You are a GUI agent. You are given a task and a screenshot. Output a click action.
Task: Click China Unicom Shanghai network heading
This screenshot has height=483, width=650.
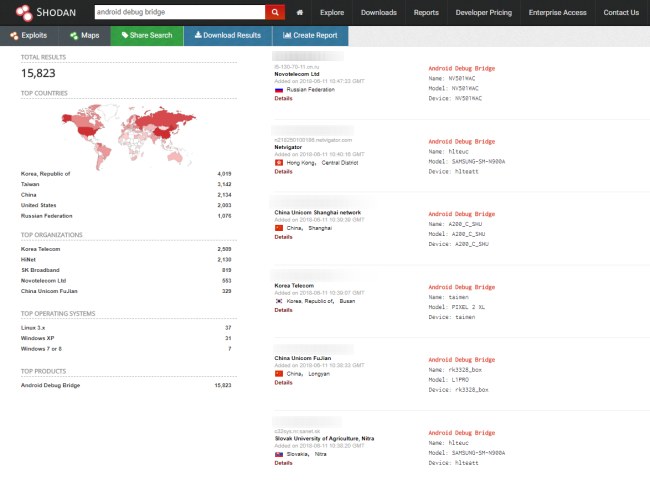point(318,213)
